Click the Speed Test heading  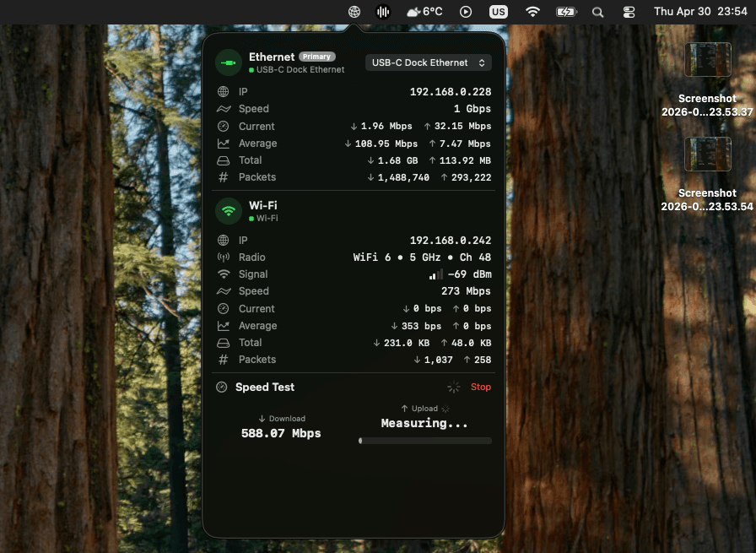(x=265, y=387)
